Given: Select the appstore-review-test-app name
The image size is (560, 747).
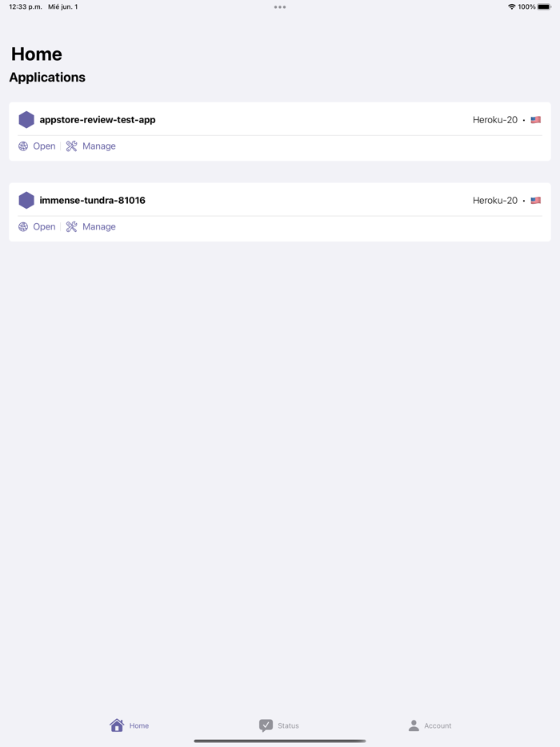Looking at the screenshot, I should point(98,120).
